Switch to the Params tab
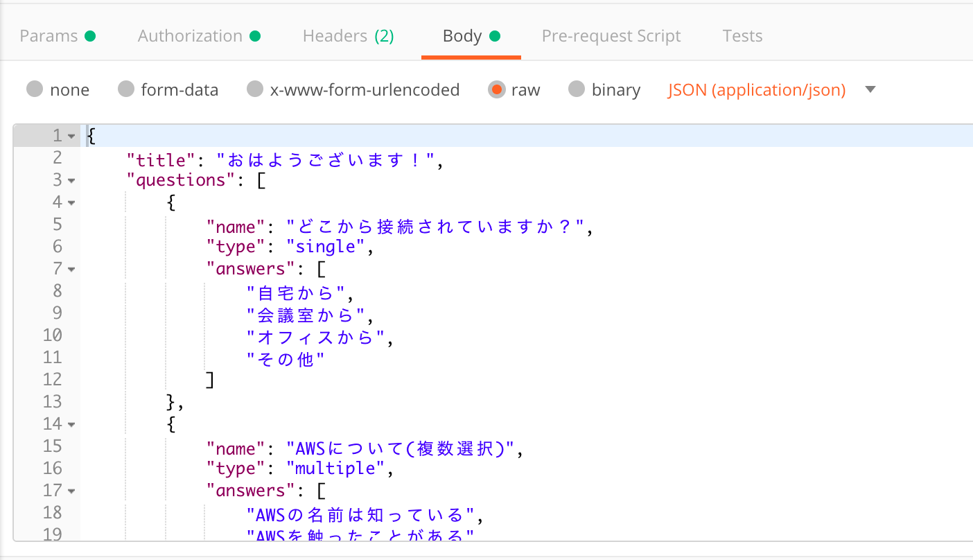Screen dimensions: 973x560 (x=57, y=36)
